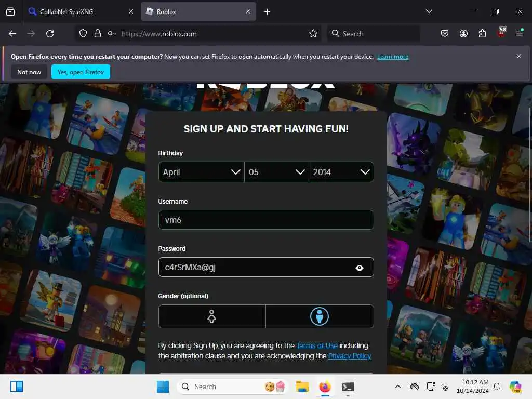Click Yes, open Firefox button

tap(81, 72)
